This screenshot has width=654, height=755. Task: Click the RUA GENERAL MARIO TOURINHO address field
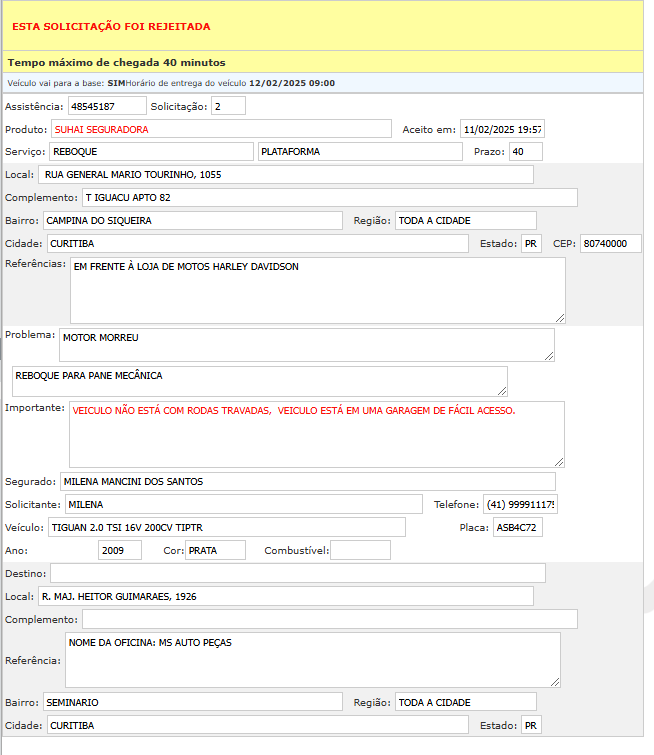click(x=285, y=175)
